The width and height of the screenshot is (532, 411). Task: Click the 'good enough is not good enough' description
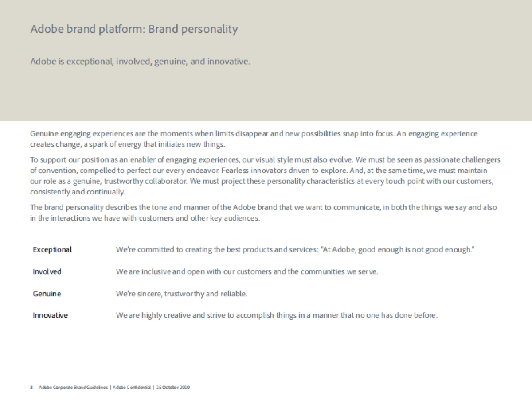pyautogui.click(x=295, y=250)
